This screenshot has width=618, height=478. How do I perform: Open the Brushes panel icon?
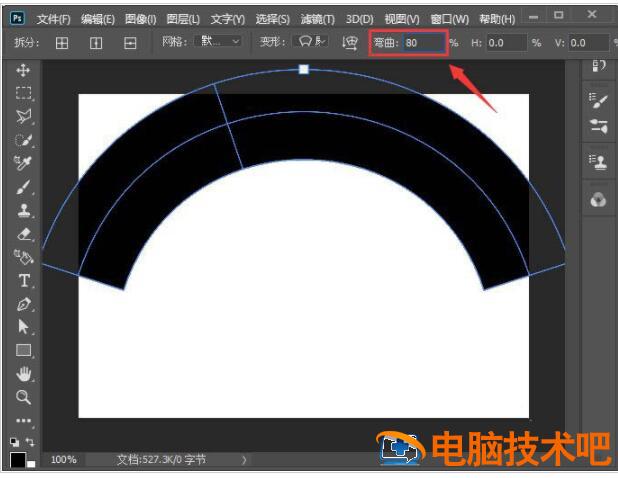[598, 126]
